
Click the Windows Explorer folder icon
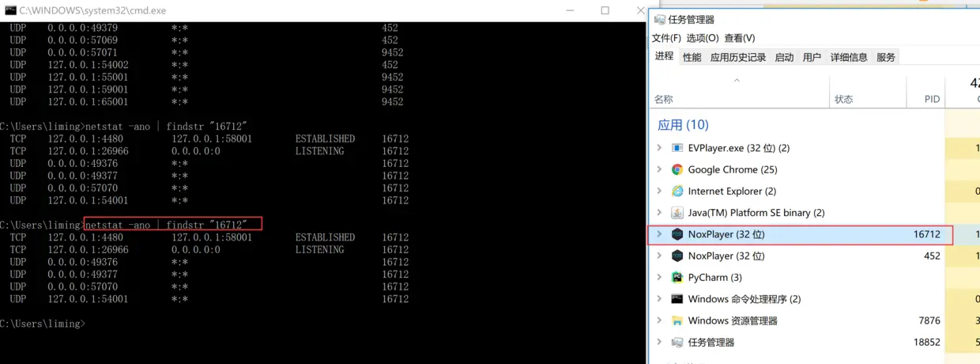point(677,320)
